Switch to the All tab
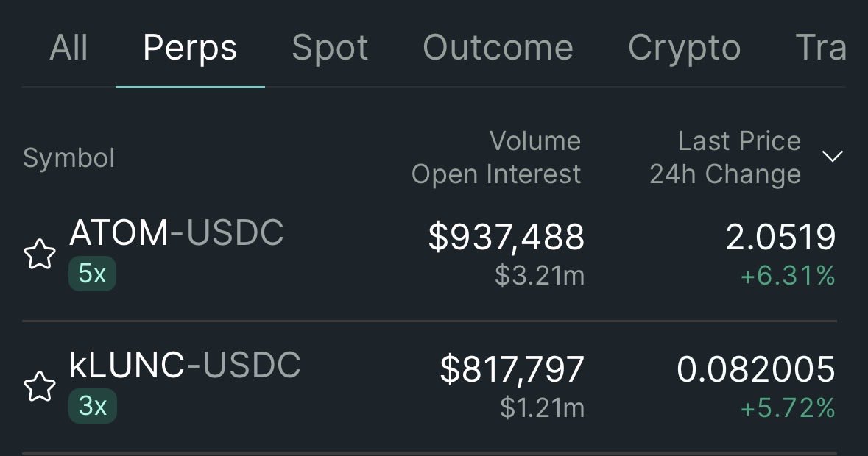This screenshot has height=456, width=868. click(68, 48)
